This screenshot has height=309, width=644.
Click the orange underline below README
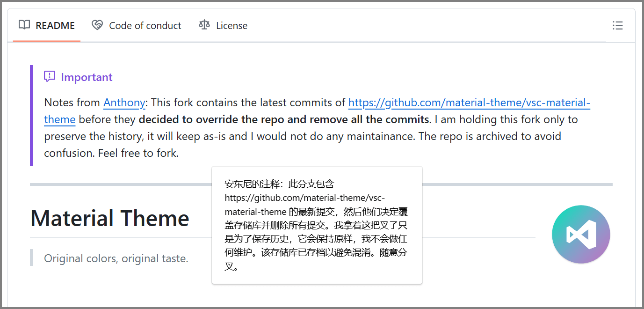click(46, 41)
